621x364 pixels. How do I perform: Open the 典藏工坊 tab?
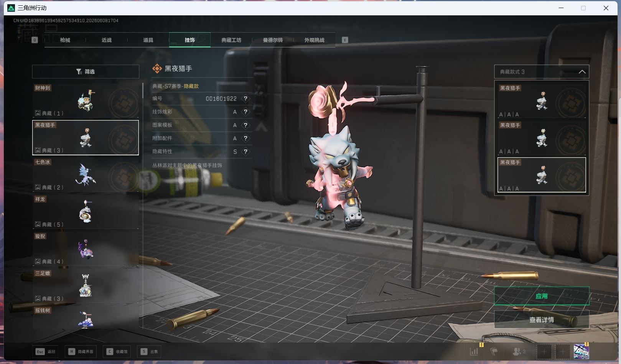click(231, 40)
